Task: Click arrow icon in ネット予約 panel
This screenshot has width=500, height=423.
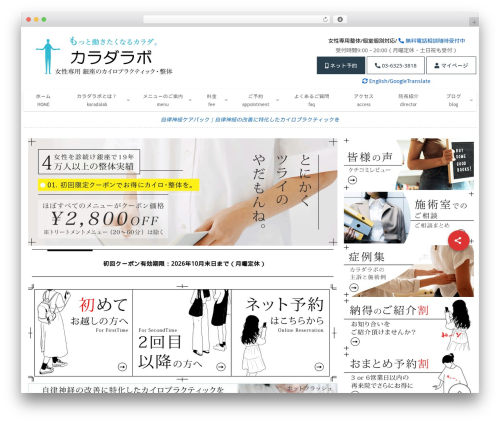Action: coord(319,367)
